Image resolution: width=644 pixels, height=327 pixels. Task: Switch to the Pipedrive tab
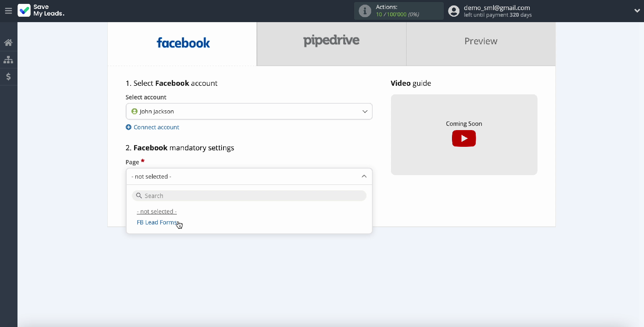pyautogui.click(x=332, y=43)
